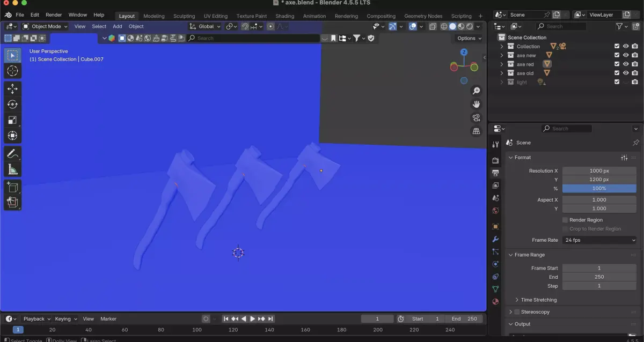Select the Transform tool
The image size is (644, 342).
coord(13,136)
